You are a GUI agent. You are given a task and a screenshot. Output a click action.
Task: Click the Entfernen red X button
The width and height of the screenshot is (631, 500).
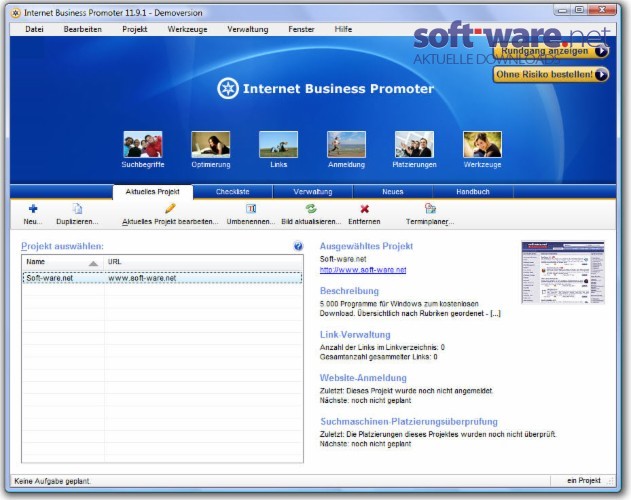tap(364, 214)
